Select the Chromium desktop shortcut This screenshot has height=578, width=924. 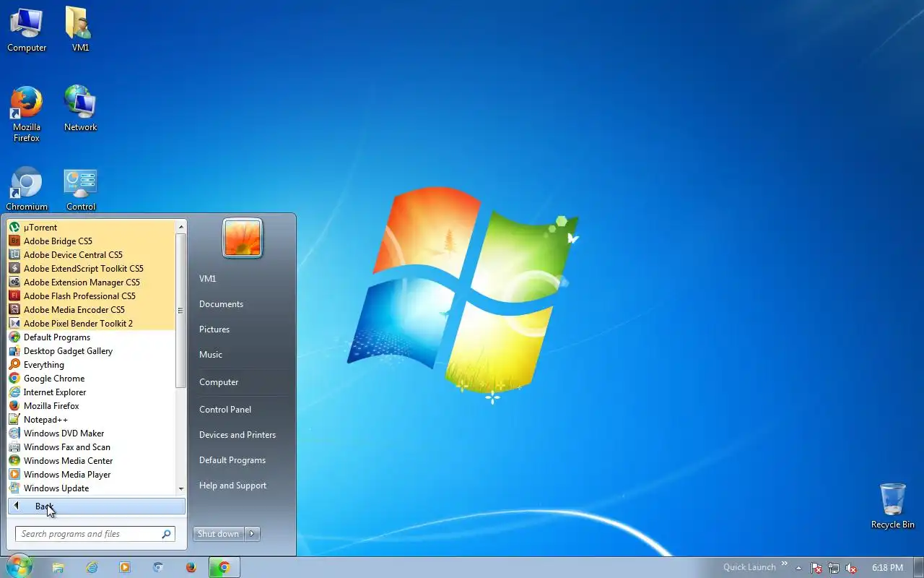coord(27,189)
